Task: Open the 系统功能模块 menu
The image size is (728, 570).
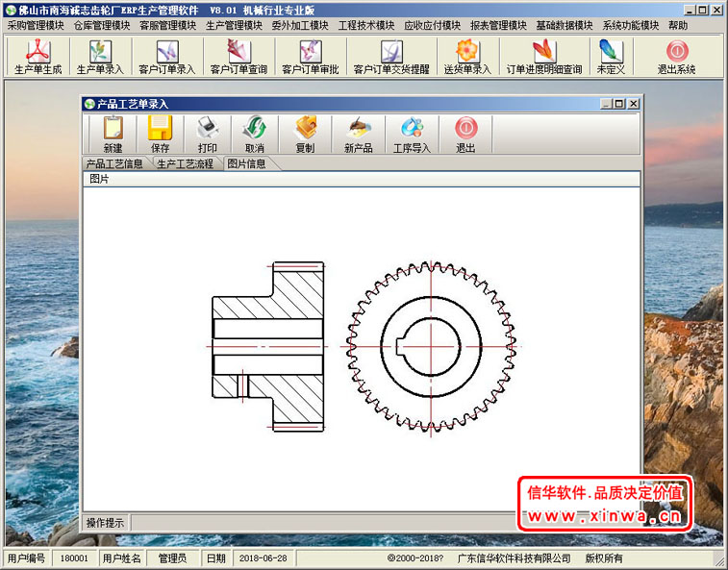Action: pos(631,25)
